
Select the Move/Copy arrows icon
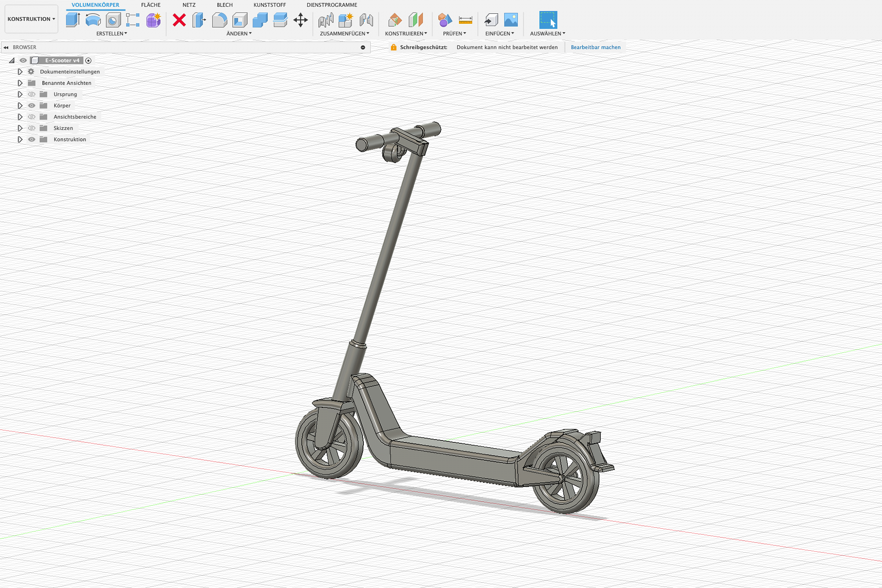coord(300,20)
